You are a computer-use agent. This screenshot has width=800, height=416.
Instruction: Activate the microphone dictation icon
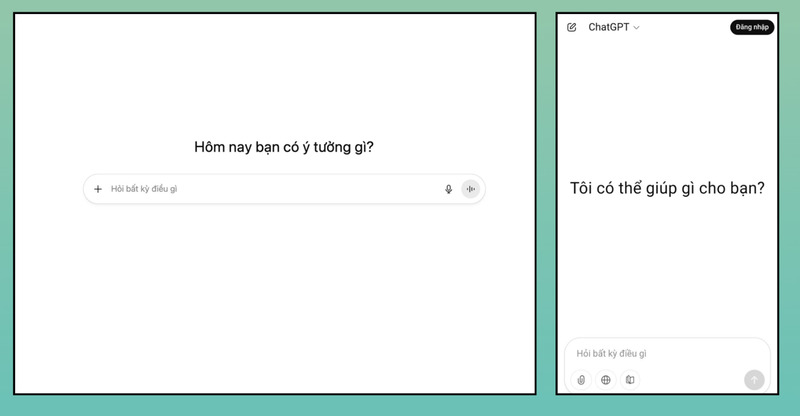coord(448,189)
